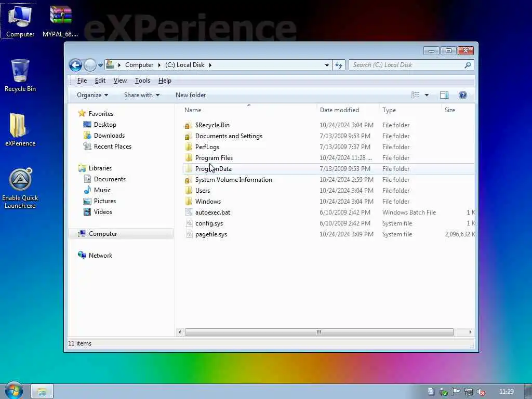Open the Share with dropdown
532x399 pixels.
tap(141, 96)
